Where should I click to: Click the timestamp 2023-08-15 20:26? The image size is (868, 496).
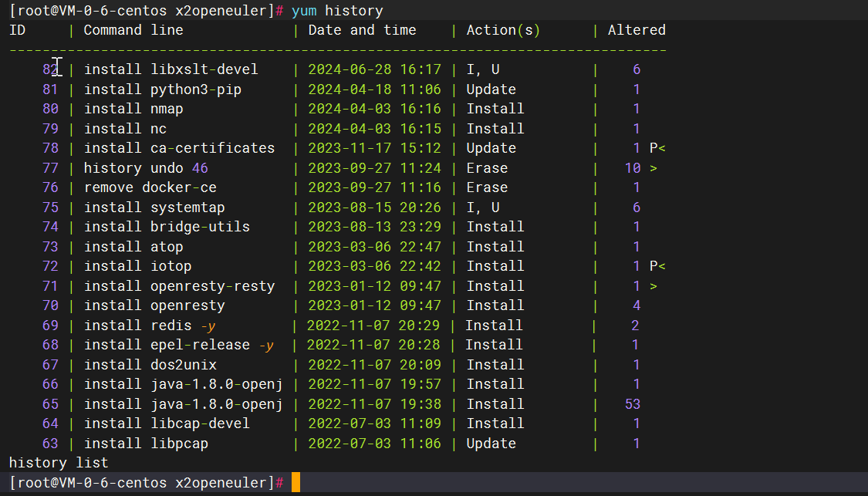point(374,208)
